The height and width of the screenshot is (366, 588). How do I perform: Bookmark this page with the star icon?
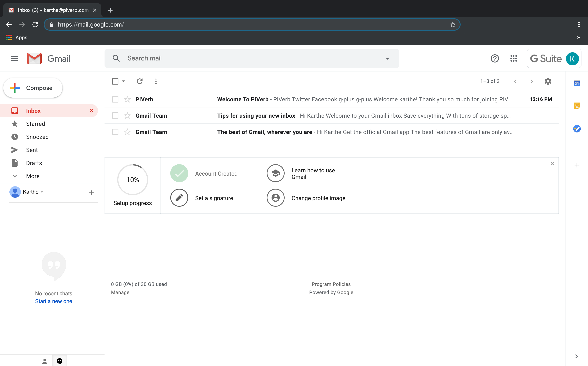453,25
